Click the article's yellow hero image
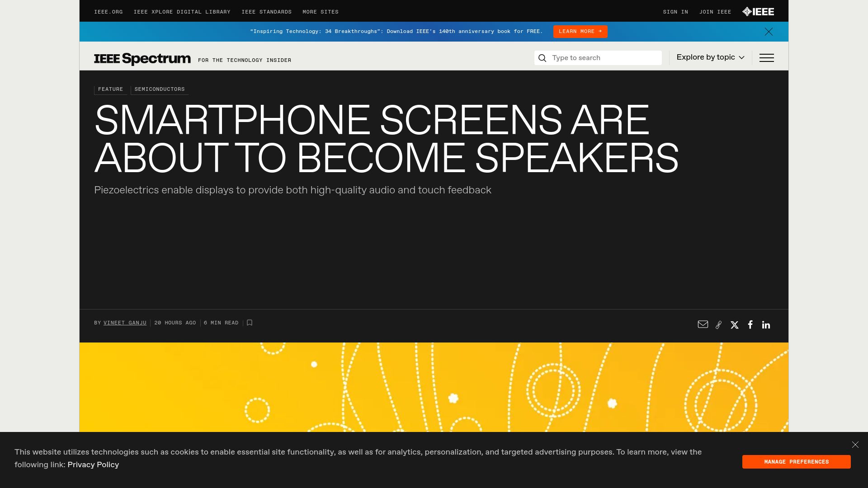 coord(434,387)
